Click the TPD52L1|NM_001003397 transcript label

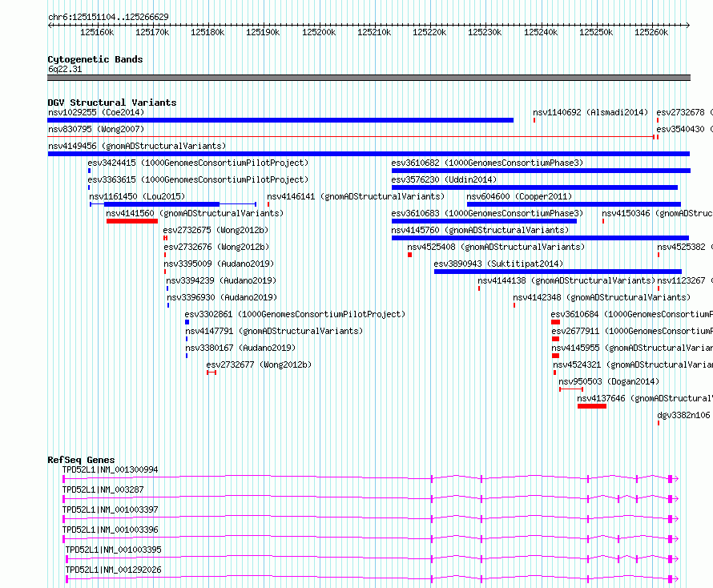tap(110, 509)
